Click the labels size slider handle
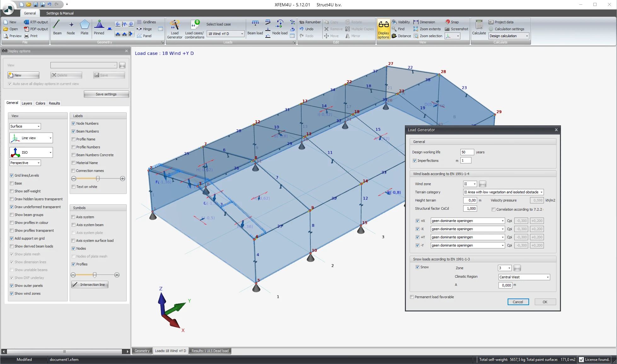 click(98, 179)
